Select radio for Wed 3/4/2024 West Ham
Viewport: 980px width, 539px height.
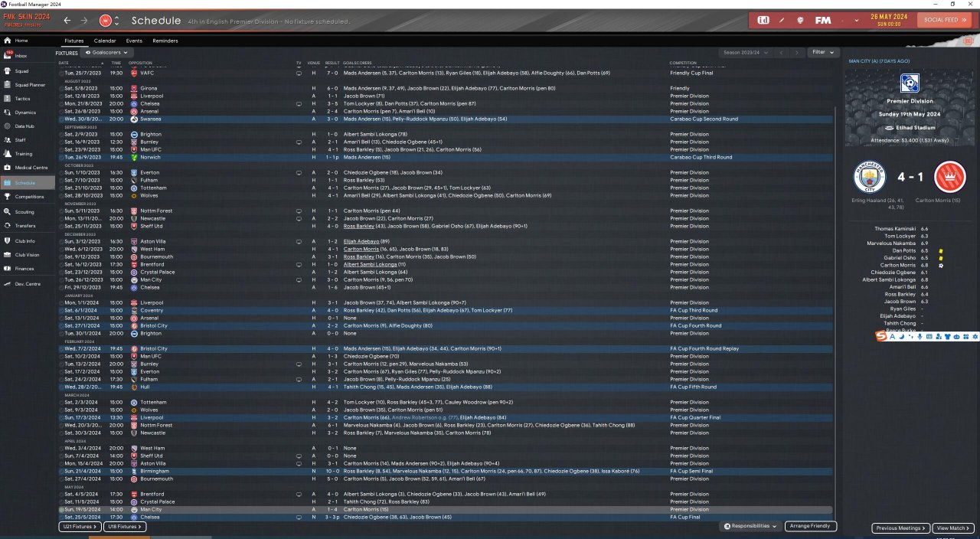tap(61, 449)
